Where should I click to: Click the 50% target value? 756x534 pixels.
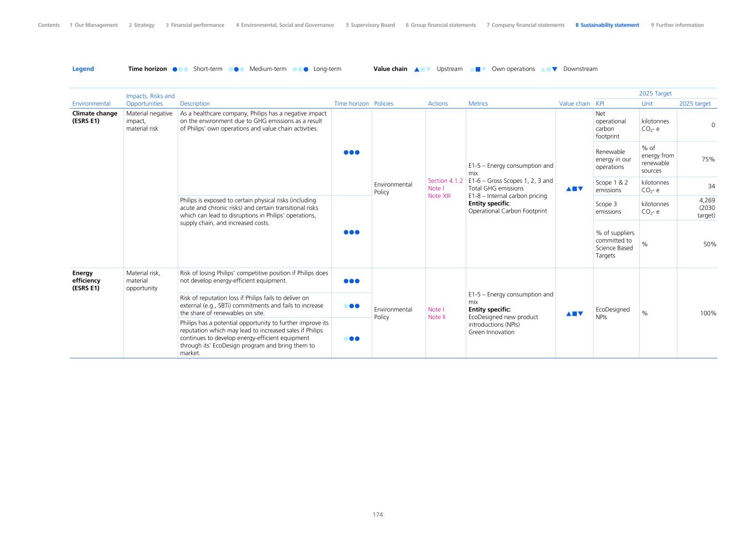coord(709,244)
